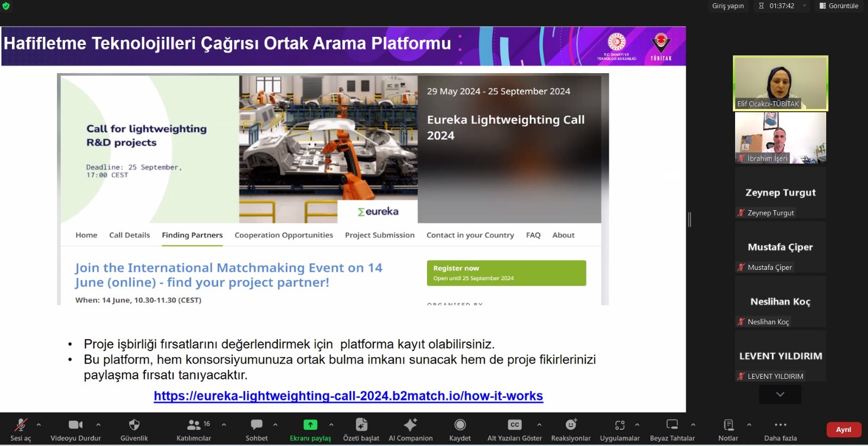Screen dimensions: 868x446
Task: Select Elif Ocakcı-TÜBİTAK video tile
Action: (x=780, y=83)
